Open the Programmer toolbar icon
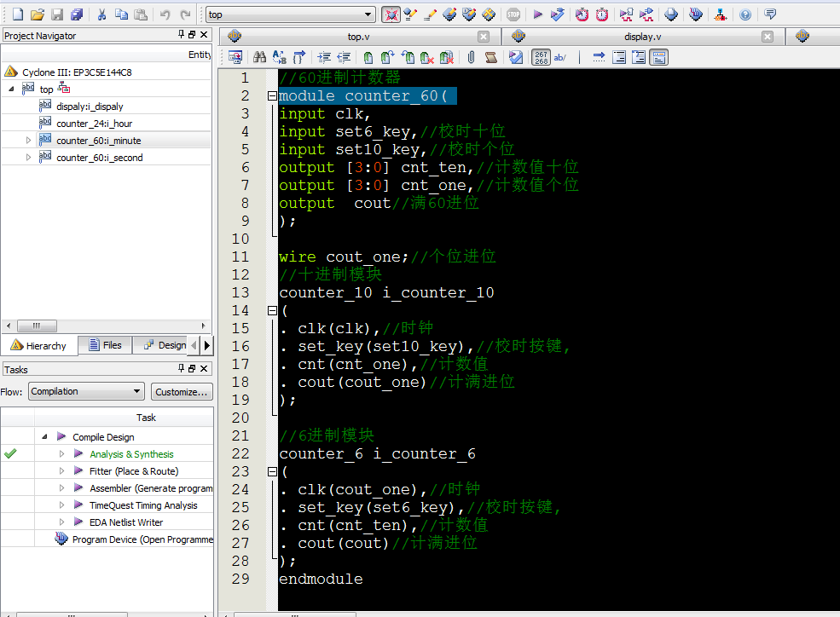This screenshot has width=840, height=617. point(696,14)
